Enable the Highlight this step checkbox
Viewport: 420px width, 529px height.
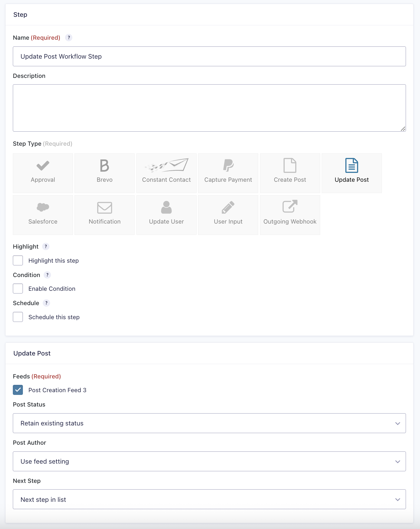point(18,261)
